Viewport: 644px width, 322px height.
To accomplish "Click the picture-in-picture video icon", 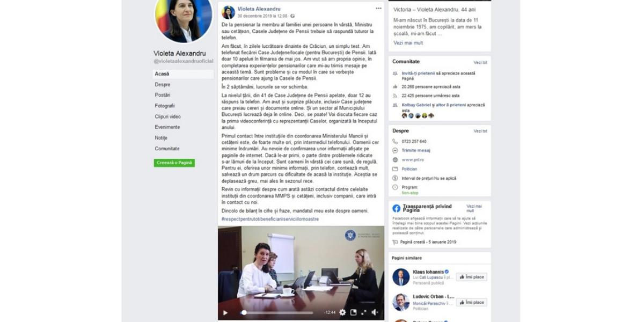I will 353,312.
